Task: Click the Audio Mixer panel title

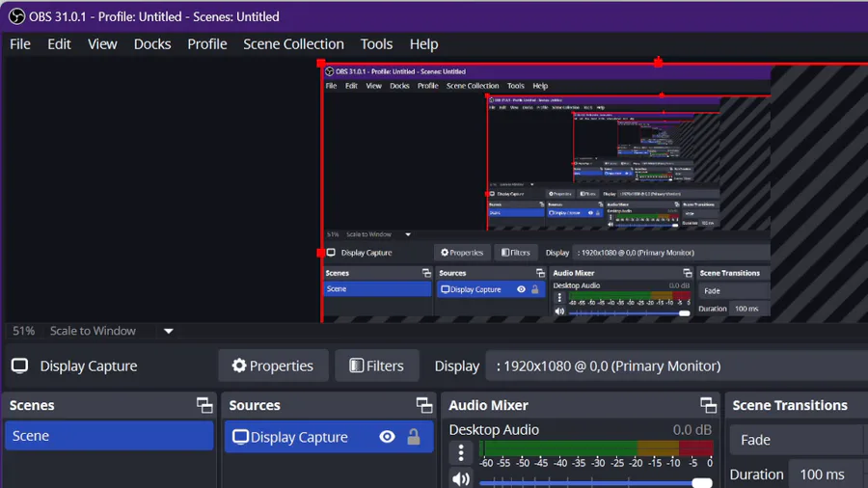Action: pos(488,406)
